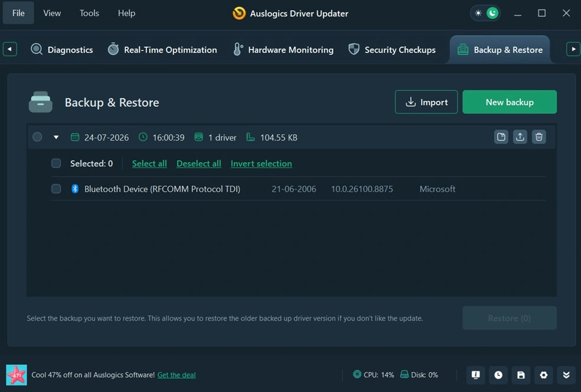Click the driver version 10.0.26100.8875
581x392 pixels.
(361, 189)
